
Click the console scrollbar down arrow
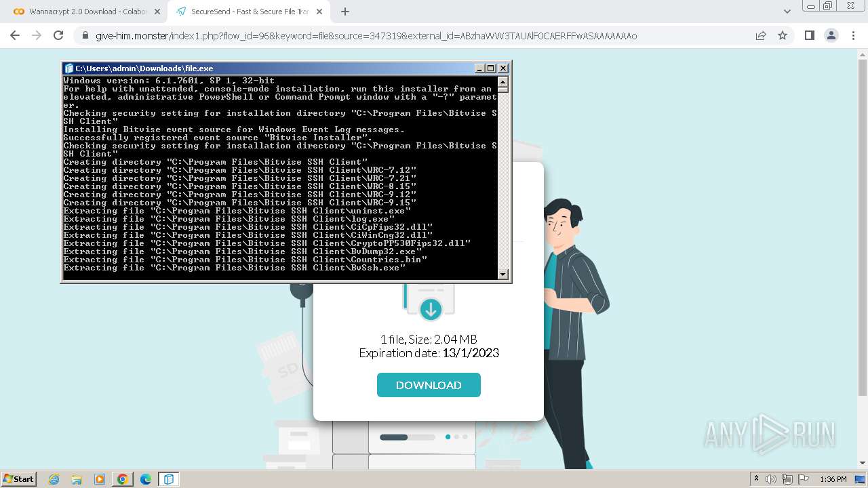point(503,274)
